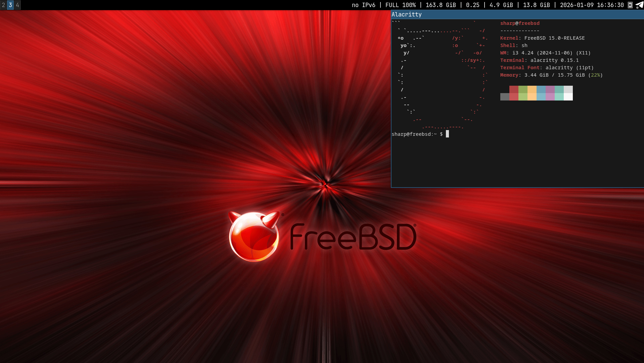Pick the darker orange swatch in upper row

[x=532, y=89]
